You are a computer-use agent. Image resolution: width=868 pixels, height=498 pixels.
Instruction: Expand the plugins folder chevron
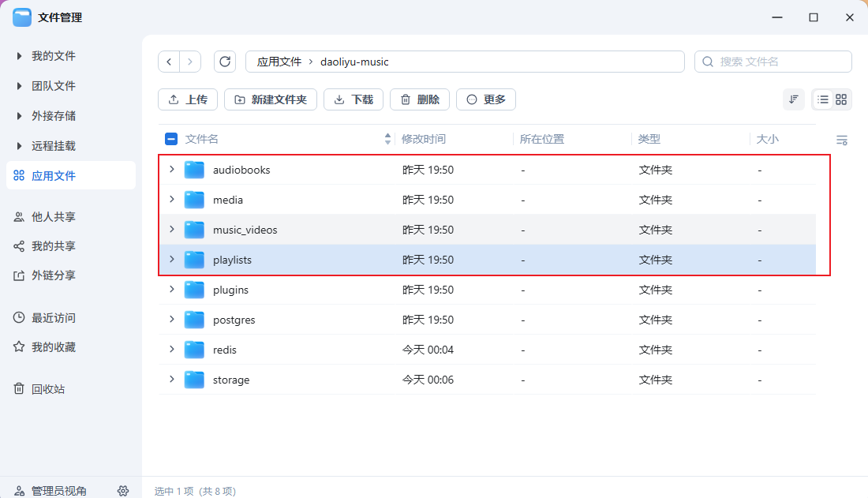pyautogui.click(x=171, y=290)
